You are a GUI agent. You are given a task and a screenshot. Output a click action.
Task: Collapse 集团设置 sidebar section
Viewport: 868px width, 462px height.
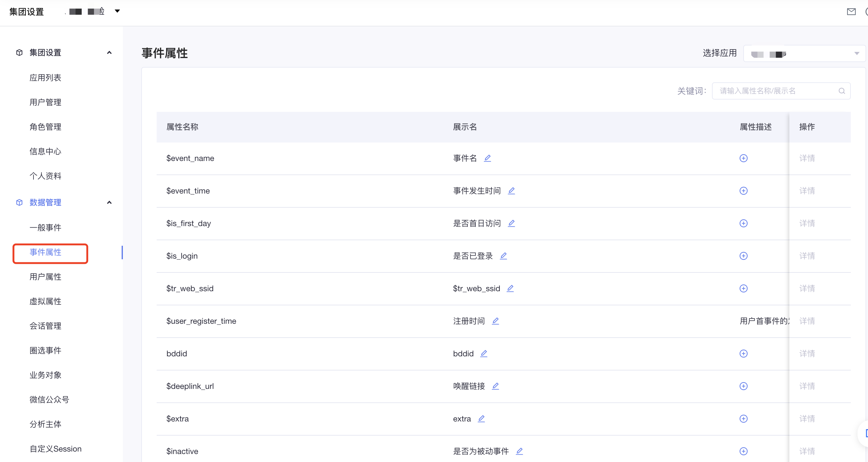pyautogui.click(x=109, y=53)
